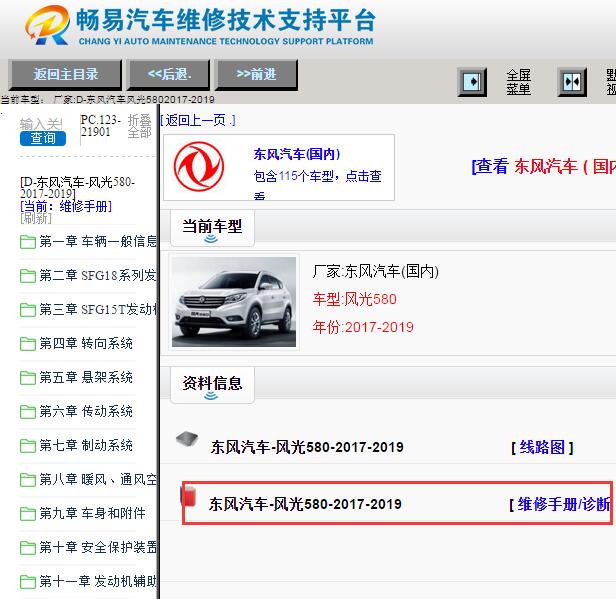Click the 查看 东风汽车 heading link
616x599 pixels.
tap(543, 166)
